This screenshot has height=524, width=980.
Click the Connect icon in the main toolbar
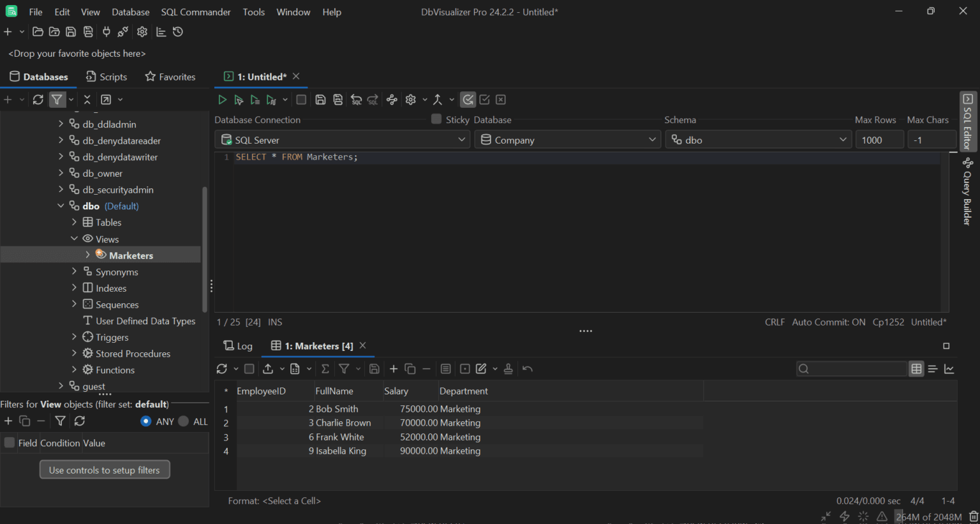click(106, 31)
